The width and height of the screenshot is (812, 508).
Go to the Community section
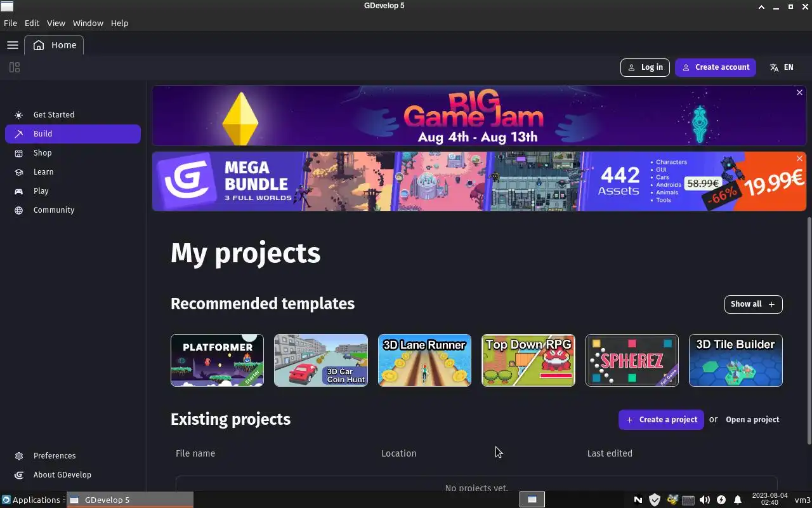click(x=73, y=210)
